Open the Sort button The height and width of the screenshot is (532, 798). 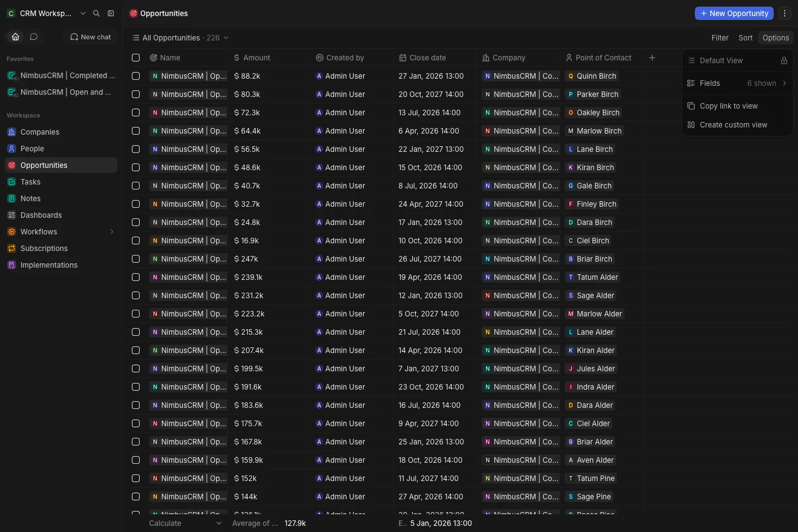[x=745, y=38]
